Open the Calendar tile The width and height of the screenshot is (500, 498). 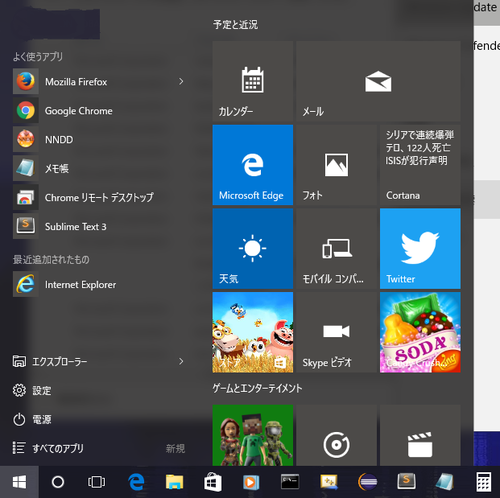253,81
